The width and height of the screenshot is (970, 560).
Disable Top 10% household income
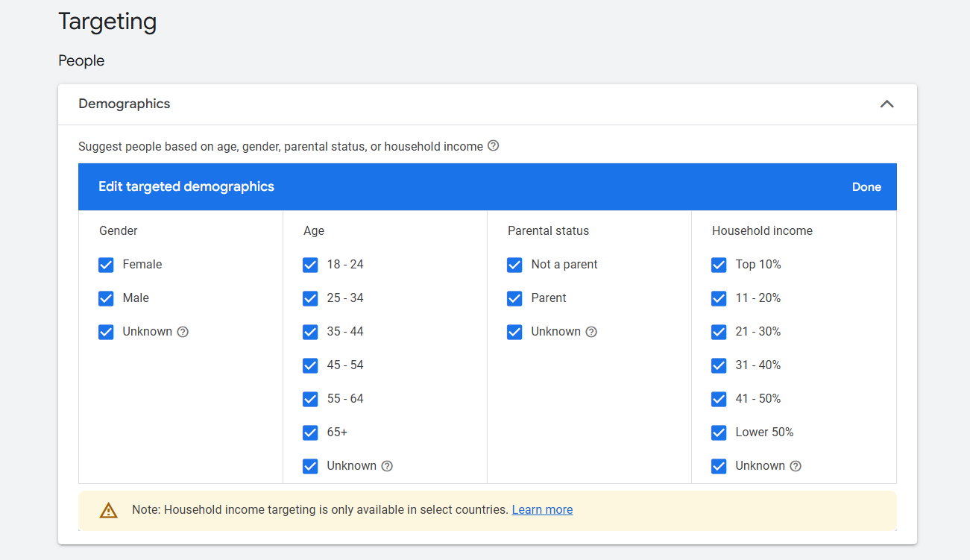719,265
